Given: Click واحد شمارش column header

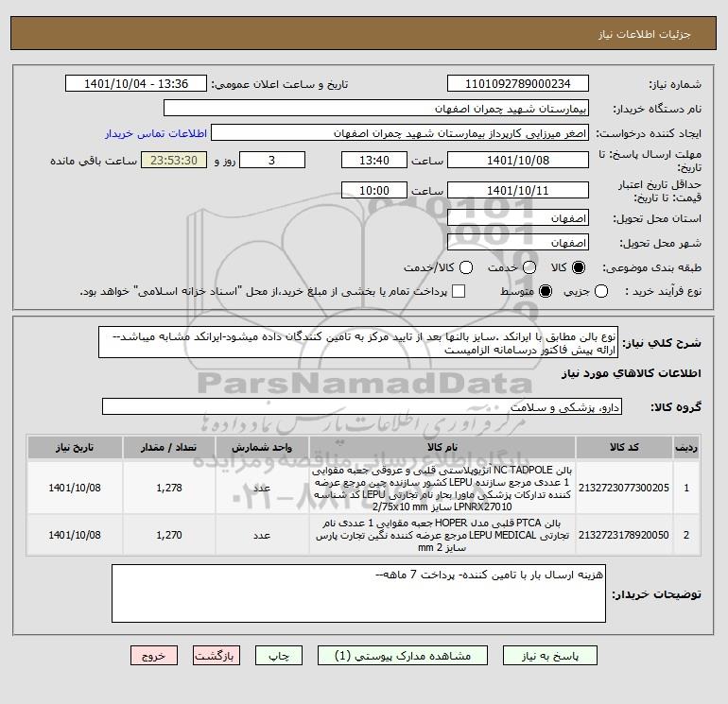Looking at the screenshot, I should [262, 447].
